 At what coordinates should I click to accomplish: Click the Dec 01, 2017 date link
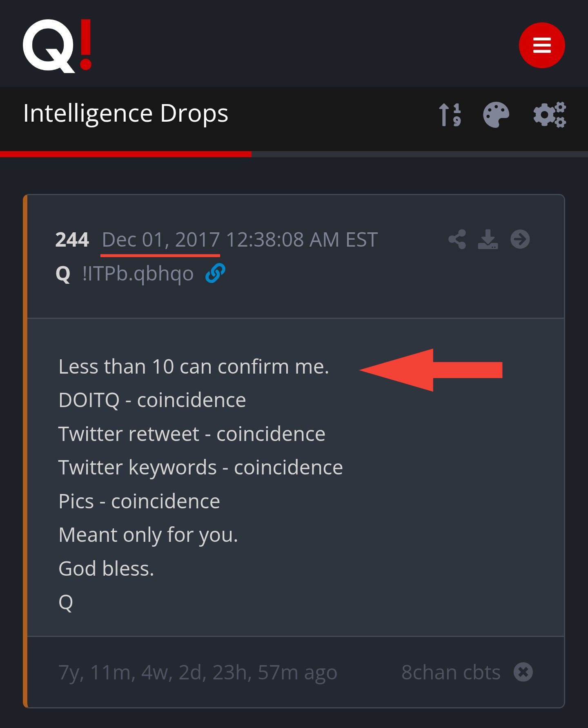(x=160, y=240)
